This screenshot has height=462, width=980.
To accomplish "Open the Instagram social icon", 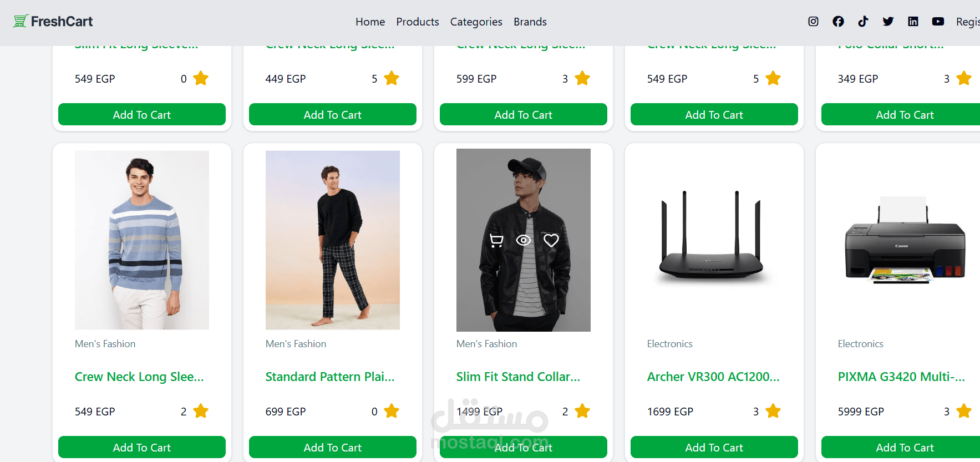I will pyautogui.click(x=813, y=22).
